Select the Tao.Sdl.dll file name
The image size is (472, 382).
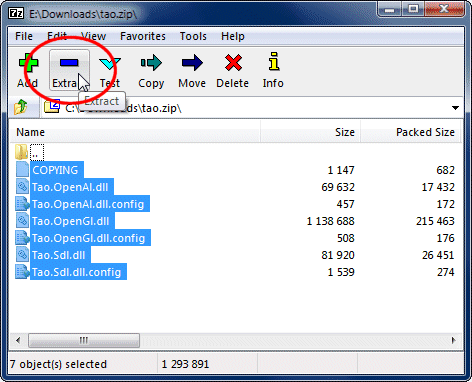click(59, 255)
